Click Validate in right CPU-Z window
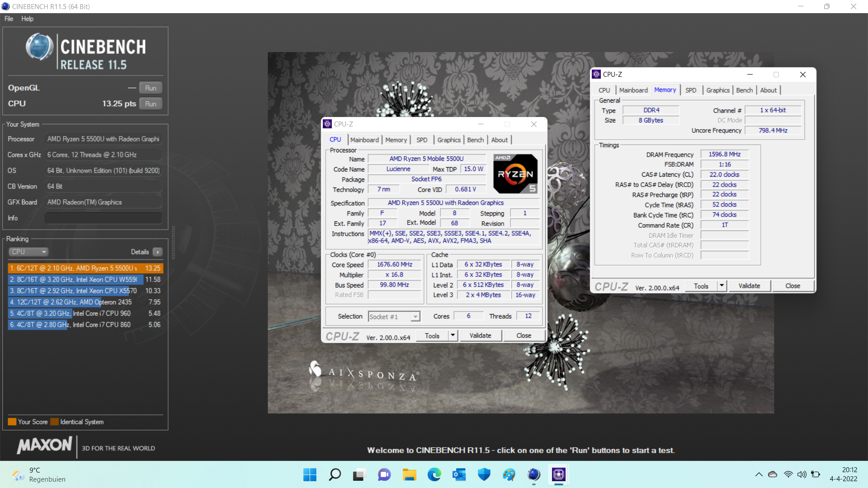This screenshot has height=488, width=868. (x=749, y=286)
